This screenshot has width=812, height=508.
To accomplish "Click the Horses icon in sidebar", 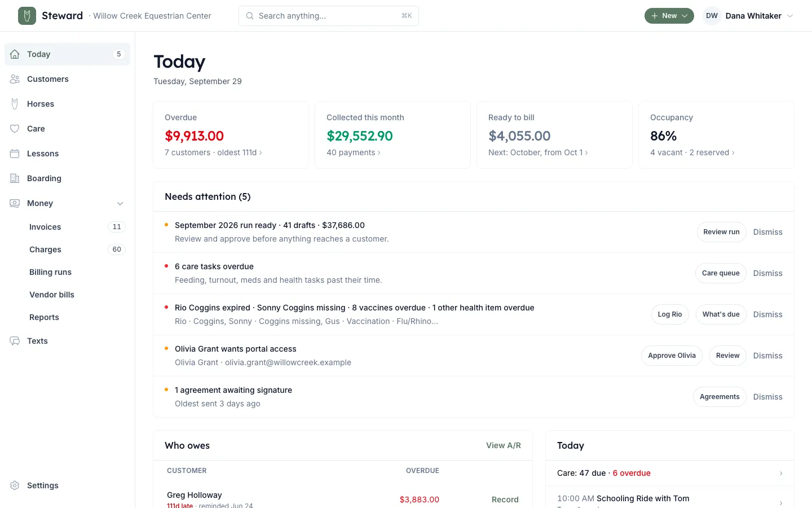I will coord(15,104).
